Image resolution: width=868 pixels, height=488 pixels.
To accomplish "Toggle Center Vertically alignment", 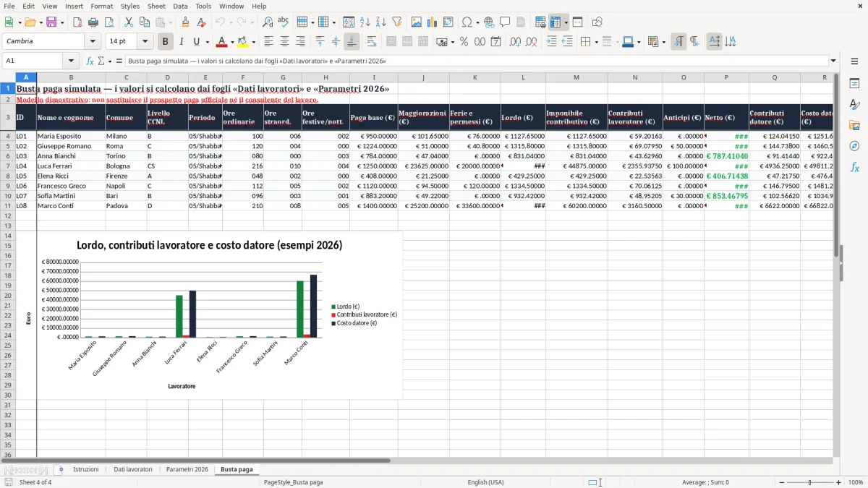I will pos(336,42).
